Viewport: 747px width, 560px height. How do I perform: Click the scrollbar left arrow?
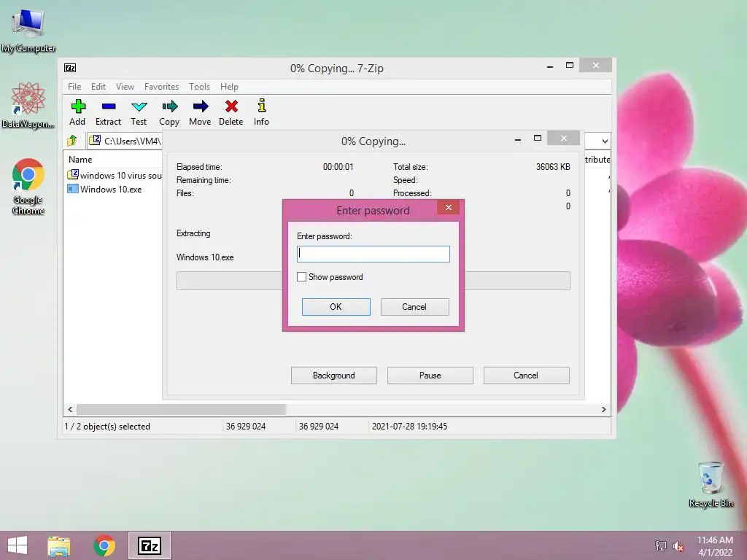(x=70, y=409)
